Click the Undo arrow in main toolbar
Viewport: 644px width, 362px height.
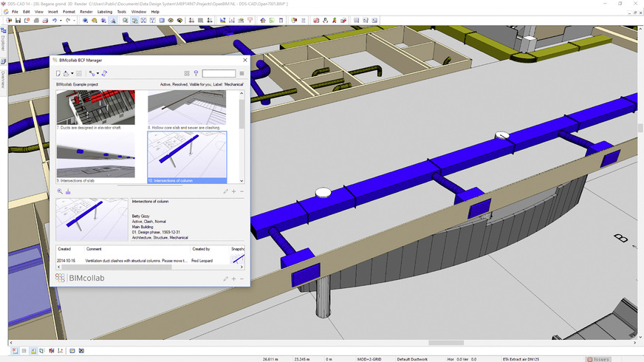coord(54,21)
